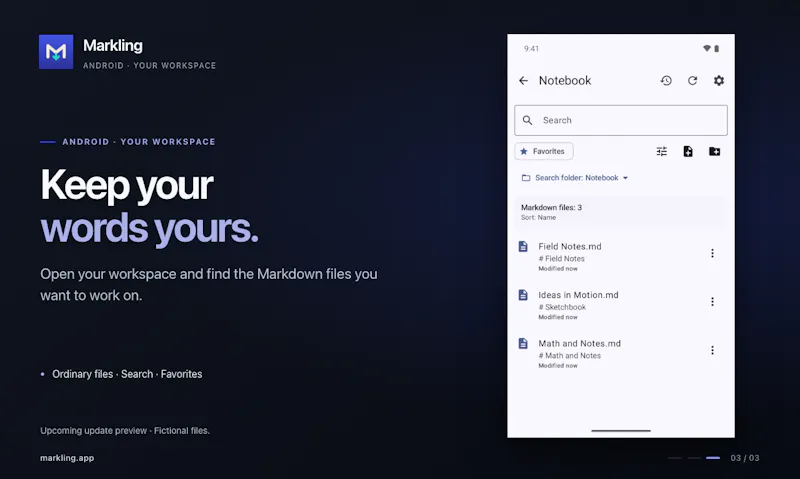Tap the back arrow beside Notebook
Screen dimensions: 800x479
[x=523, y=81]
